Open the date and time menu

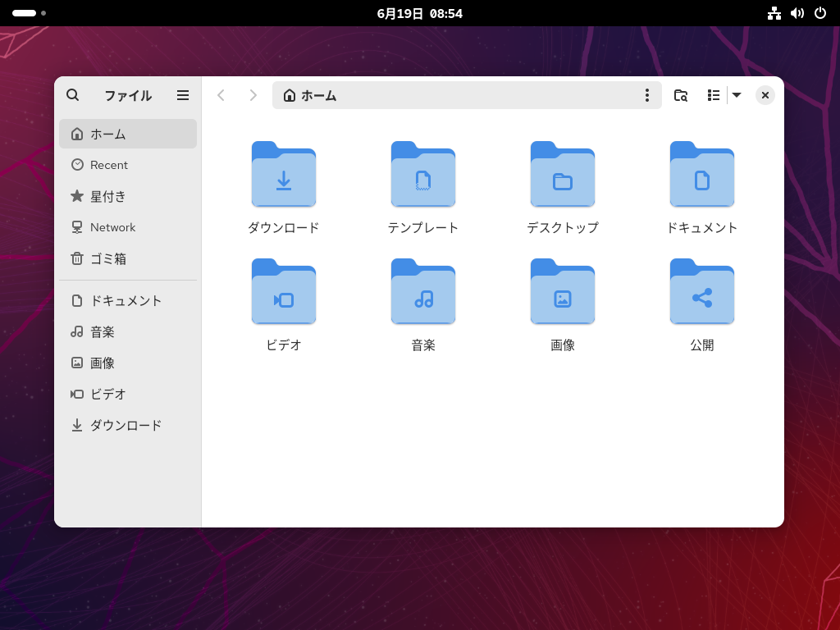click(x=420, y=13)
